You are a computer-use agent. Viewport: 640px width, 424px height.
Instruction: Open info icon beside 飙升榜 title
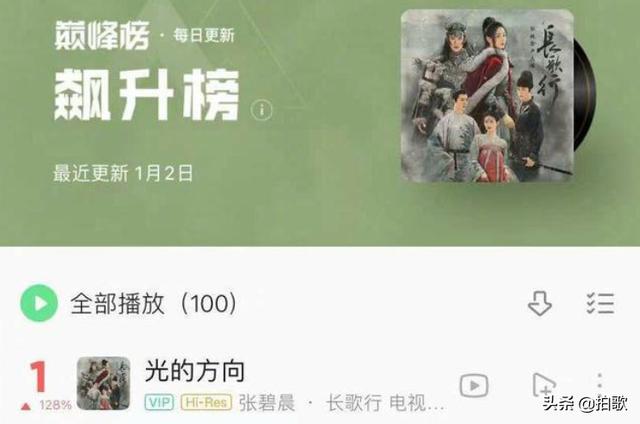(261, 110)
